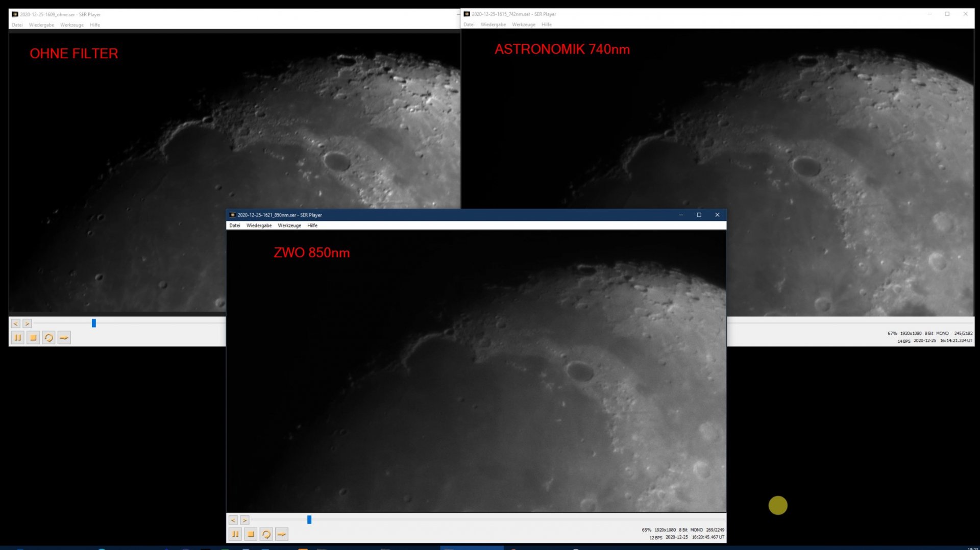Viewport: 980px width, 550px height.
Task: Minimize the 742nm.ser SER Player window
Action: pyautogui.click(x=929, y=14)
